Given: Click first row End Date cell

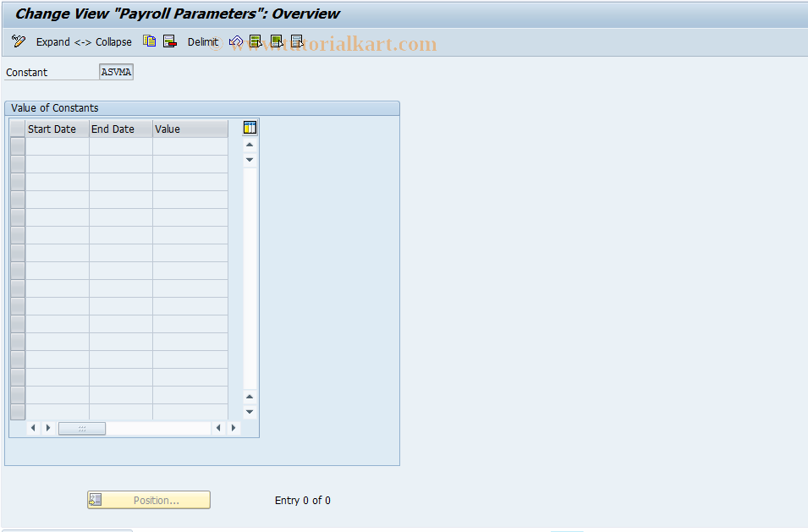Looking at the screenshot, I should pyautogui.click(x=121, y=146).
